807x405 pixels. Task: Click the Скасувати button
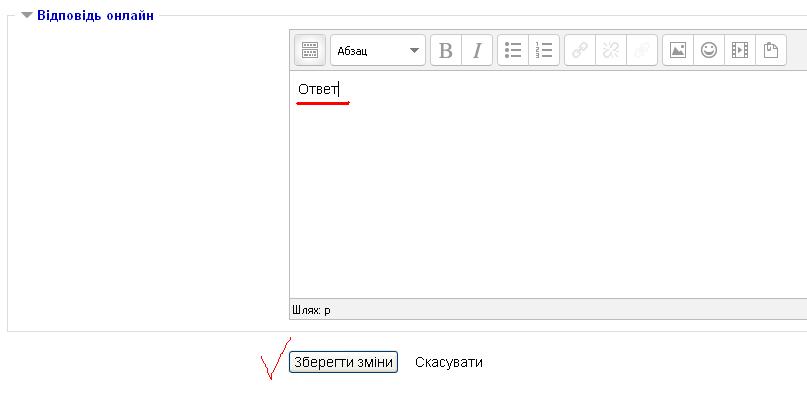[449, 362]
